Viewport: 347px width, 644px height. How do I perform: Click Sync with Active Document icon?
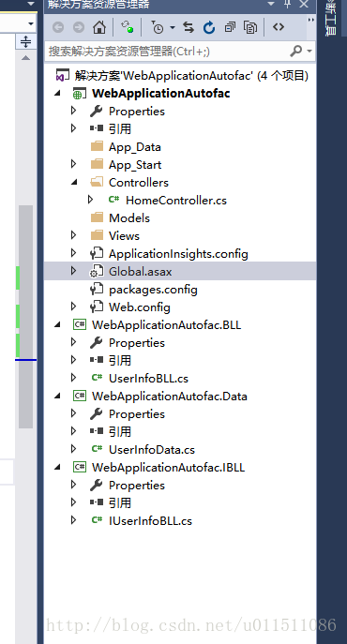[x=189, y=27]
